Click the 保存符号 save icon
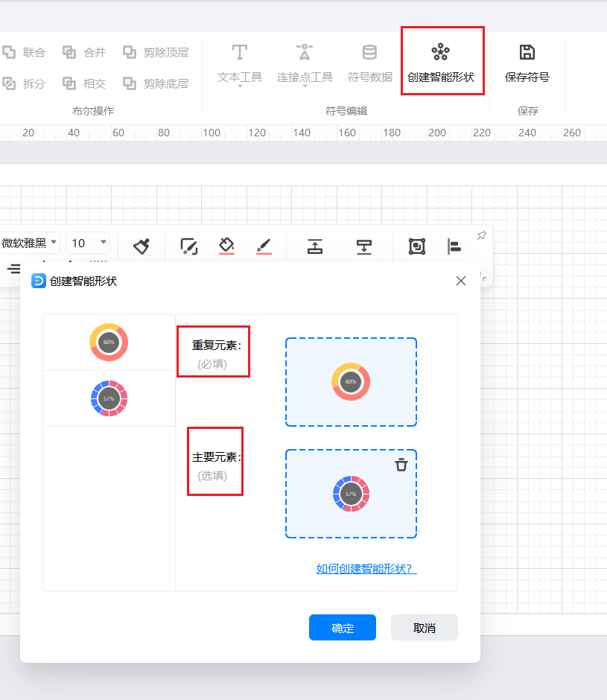This screenshot has width=607, height=700. pos(527,53)
